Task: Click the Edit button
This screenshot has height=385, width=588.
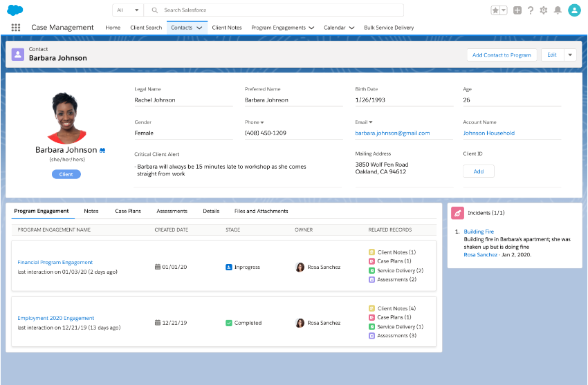Action: tap(552, 55)
